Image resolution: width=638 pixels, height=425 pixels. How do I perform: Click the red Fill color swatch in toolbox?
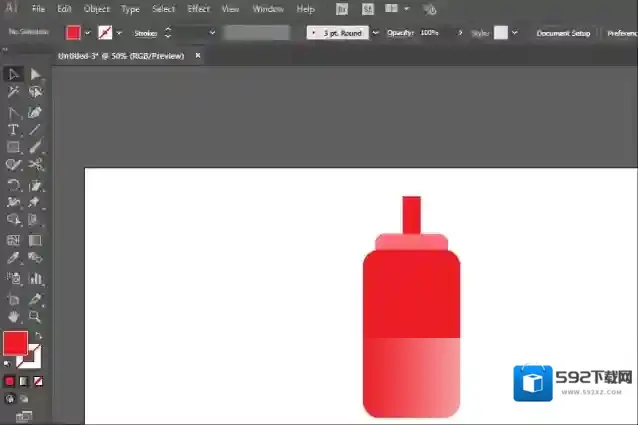(x=15, y=344)
